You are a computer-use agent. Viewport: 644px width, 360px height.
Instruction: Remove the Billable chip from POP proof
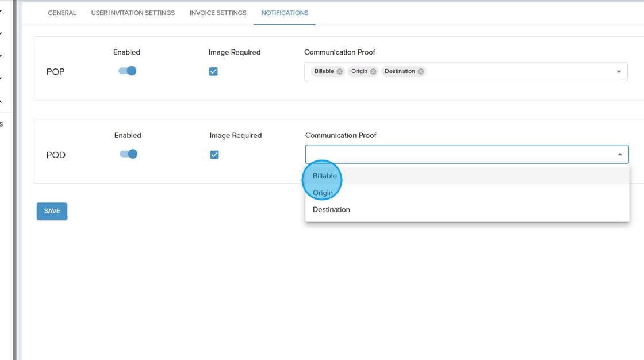(x=339, y=72)
